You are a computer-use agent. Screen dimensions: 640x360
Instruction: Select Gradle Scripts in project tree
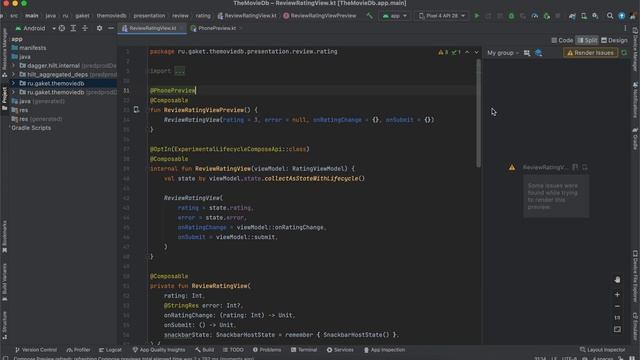pyautogui.click(x=31, y=128)
